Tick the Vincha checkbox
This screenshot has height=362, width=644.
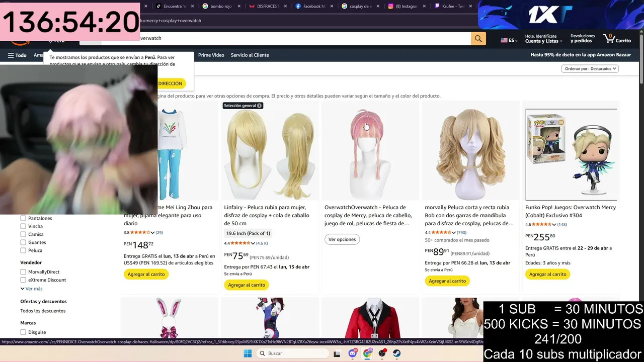[x=23, y=226]
